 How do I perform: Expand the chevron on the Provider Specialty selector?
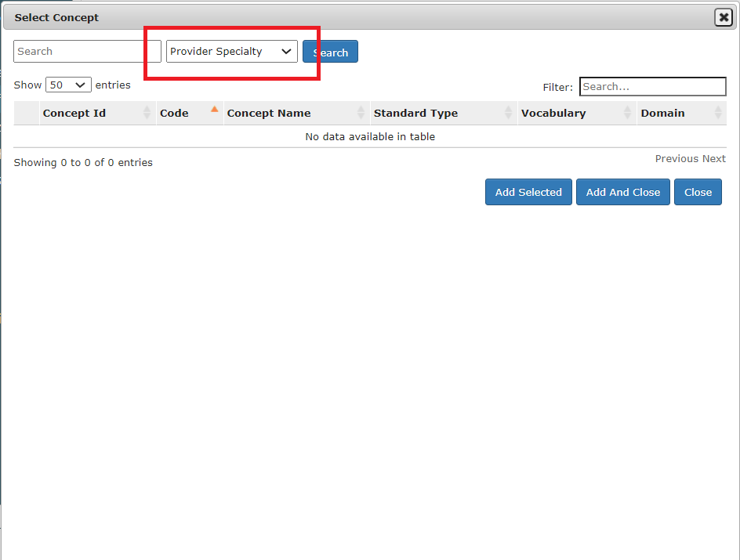tap(287, 51)
